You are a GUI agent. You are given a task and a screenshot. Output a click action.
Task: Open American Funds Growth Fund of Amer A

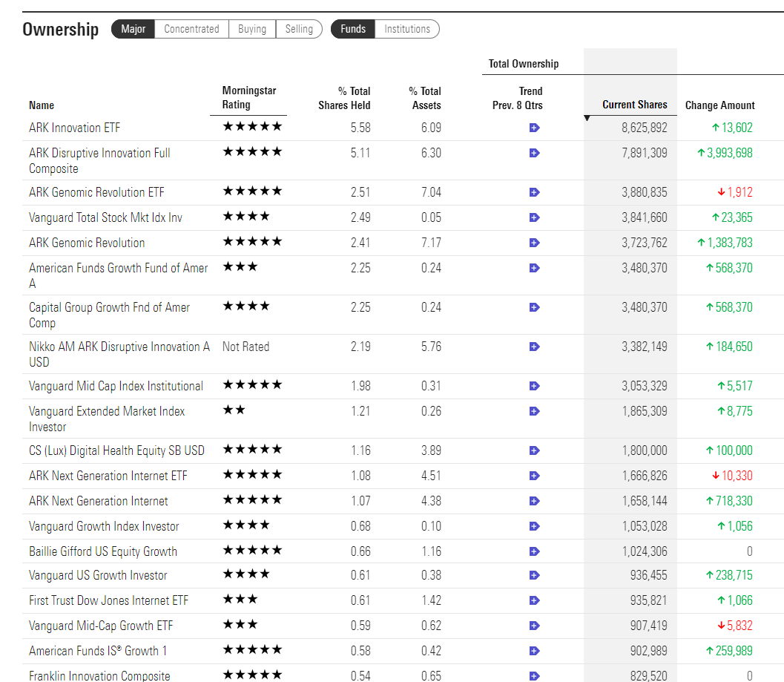click(x=119, y=275)
